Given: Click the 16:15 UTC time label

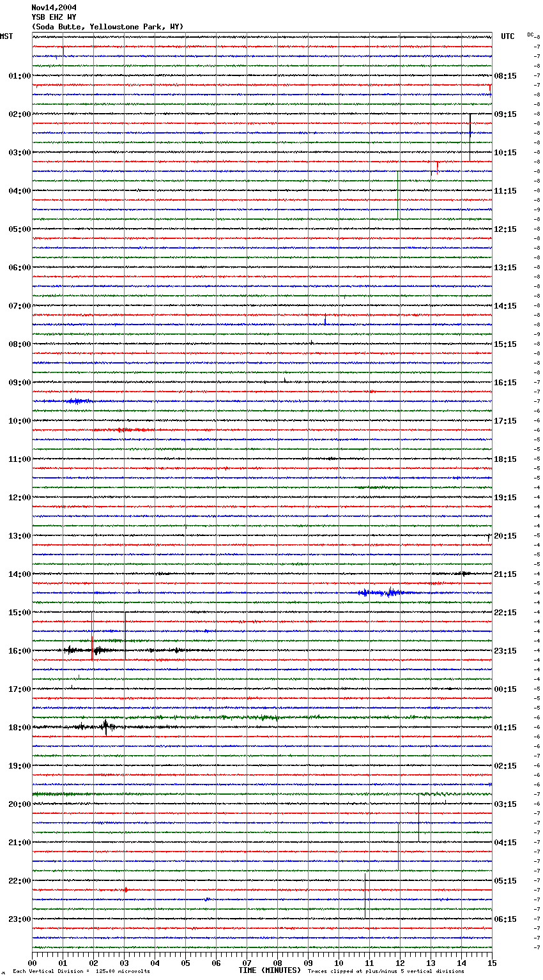Looking at the screenshot, I should pyautogui.click(x=505, y=383).
